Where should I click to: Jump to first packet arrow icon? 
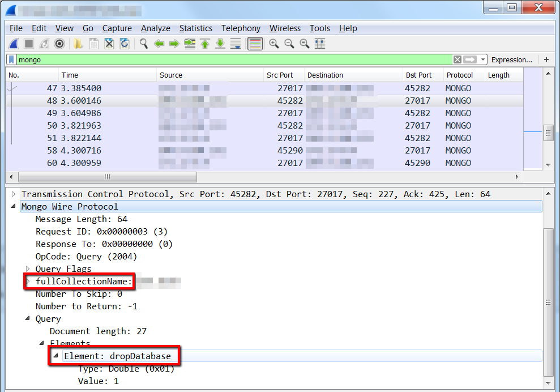point(205,44)
